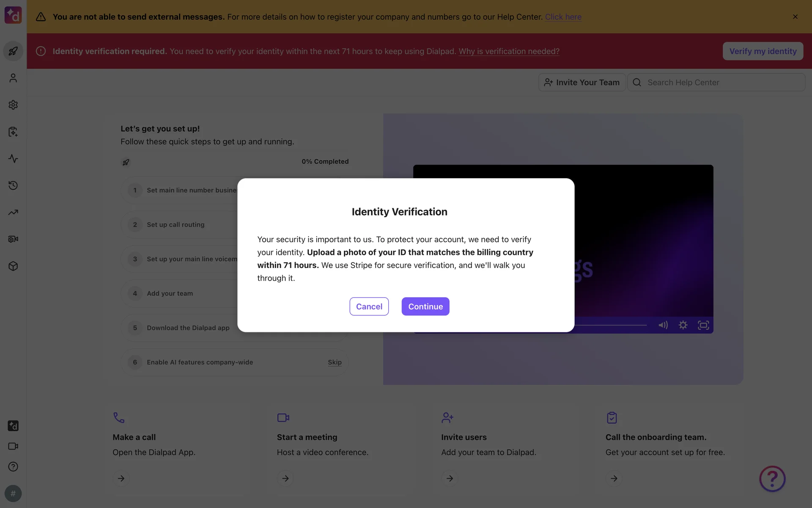
Task: Click the video meetings icon in the lower sidebar
Action: [x=13, y=446]
